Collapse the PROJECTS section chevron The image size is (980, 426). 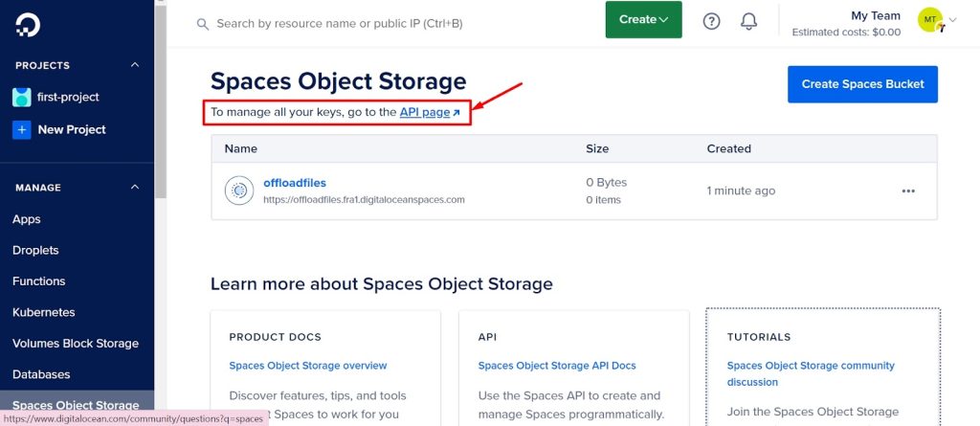tap(135, 65)
